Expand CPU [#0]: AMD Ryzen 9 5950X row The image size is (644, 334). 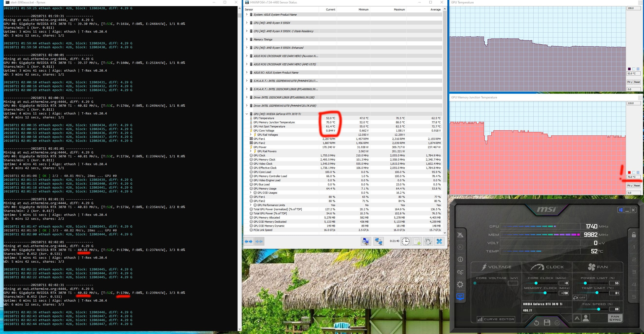click(247, 23)
